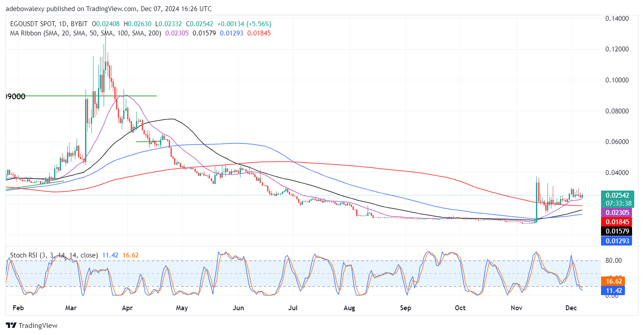Screen dimensions: 644x335
Task: Click the SMA 50 value 0.01579 in legend
Action: tap(204, 33)
